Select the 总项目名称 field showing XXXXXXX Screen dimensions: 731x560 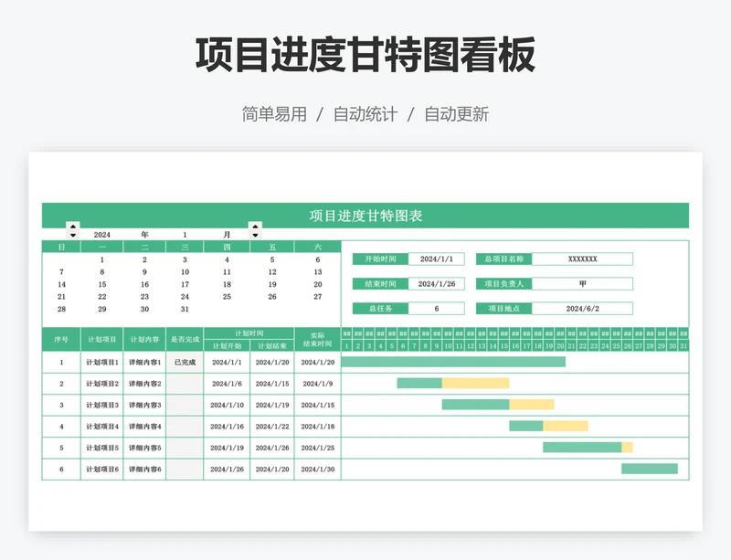(582, 259)
